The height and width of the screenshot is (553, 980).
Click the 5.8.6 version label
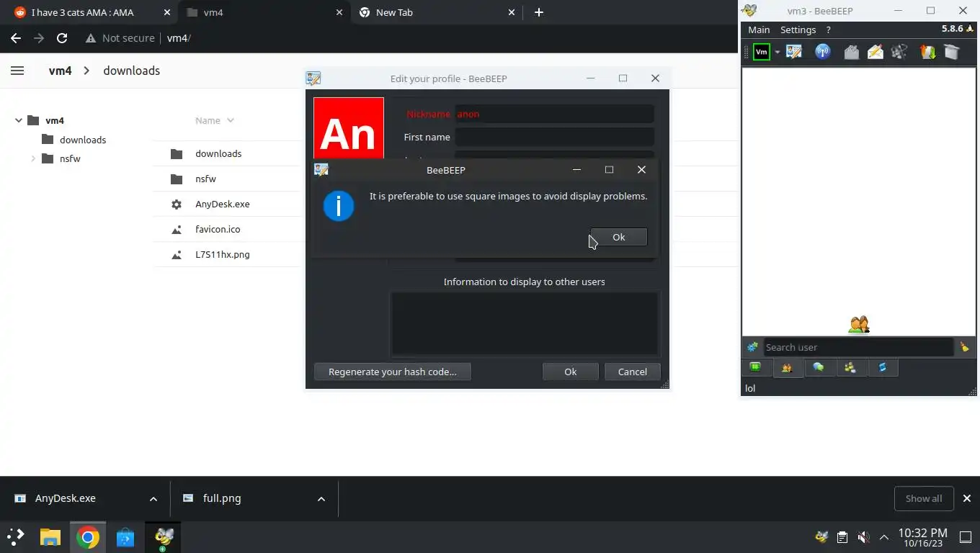coord(952,29)
